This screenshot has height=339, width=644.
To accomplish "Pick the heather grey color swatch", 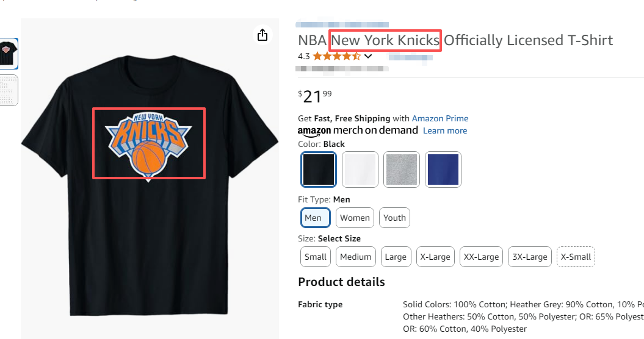I will pyautogui.click(x=401, y=169).
